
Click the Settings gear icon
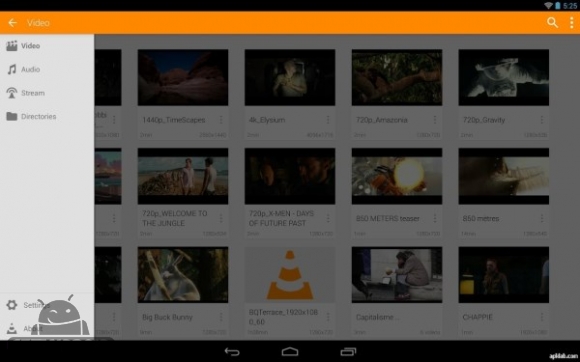pyautogui.click(x=12, y=305)
